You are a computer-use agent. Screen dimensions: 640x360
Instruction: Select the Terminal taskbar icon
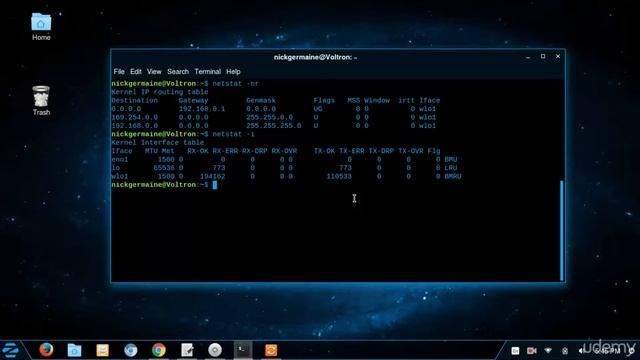243,350
